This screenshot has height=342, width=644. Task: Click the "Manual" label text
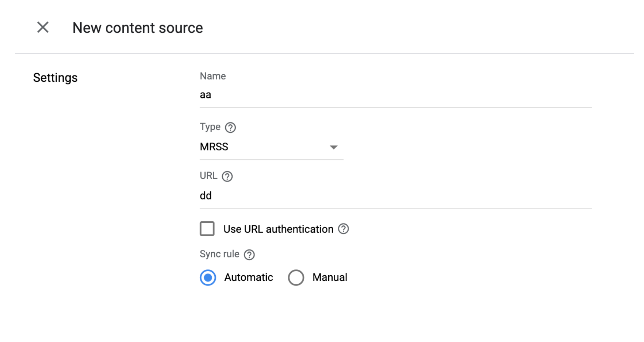(x=330, y=277)
